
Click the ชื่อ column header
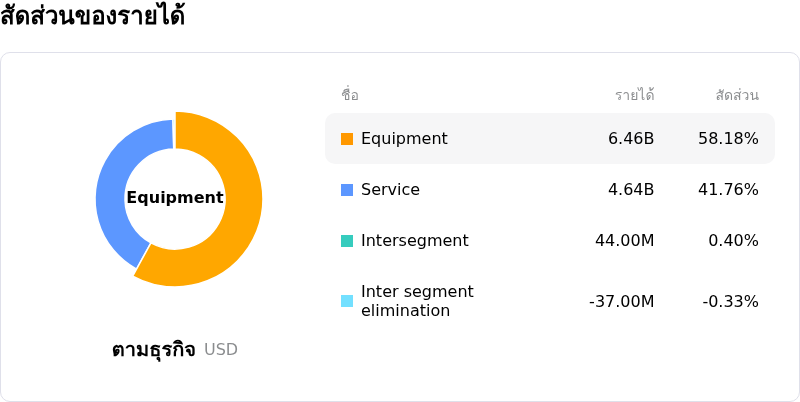tap(350, 95)
